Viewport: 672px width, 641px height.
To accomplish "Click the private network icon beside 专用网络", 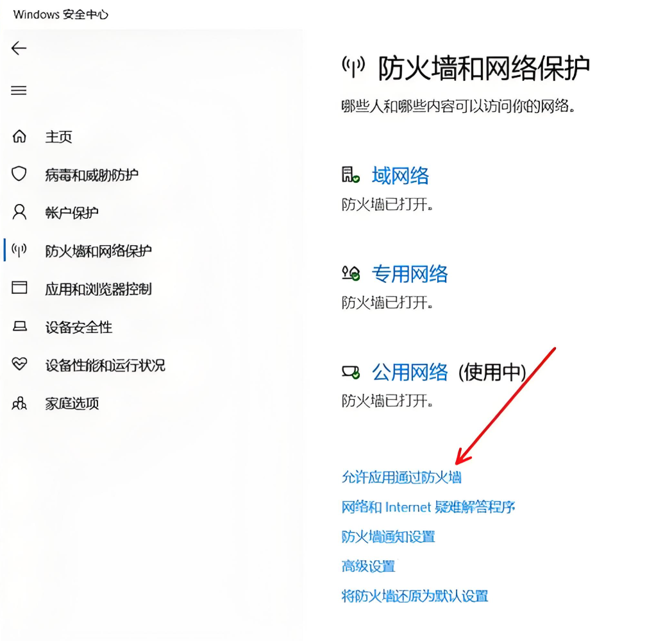I will coord(351,273).
